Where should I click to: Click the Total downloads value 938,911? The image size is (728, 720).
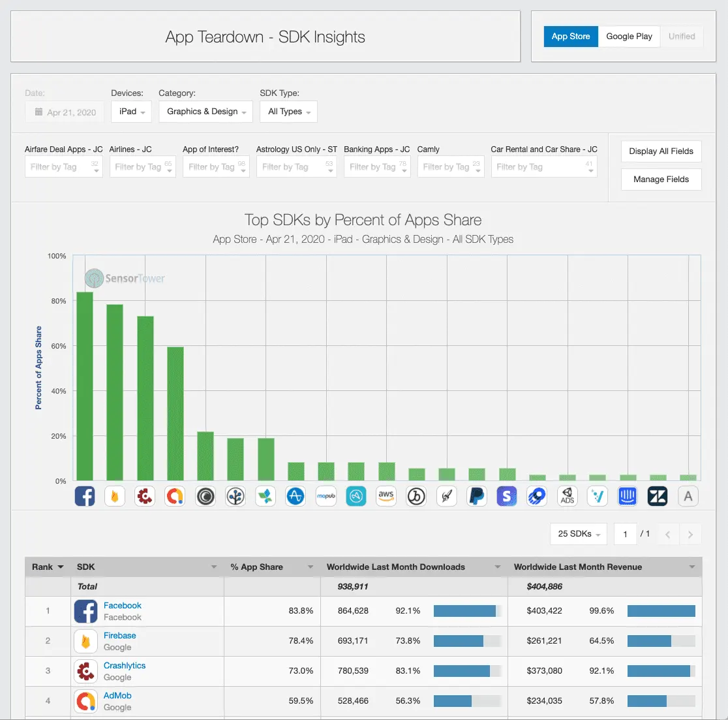(353, 587)
